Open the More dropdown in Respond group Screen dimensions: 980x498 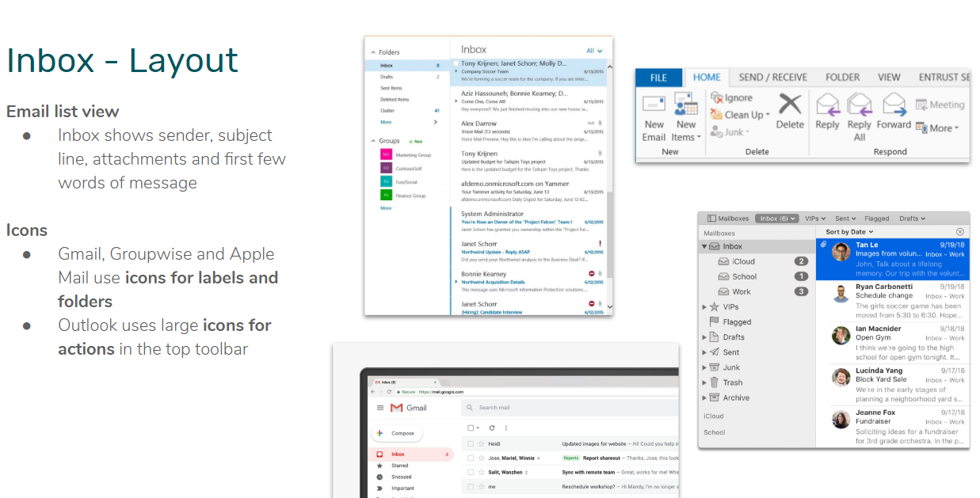pos(937,127)
